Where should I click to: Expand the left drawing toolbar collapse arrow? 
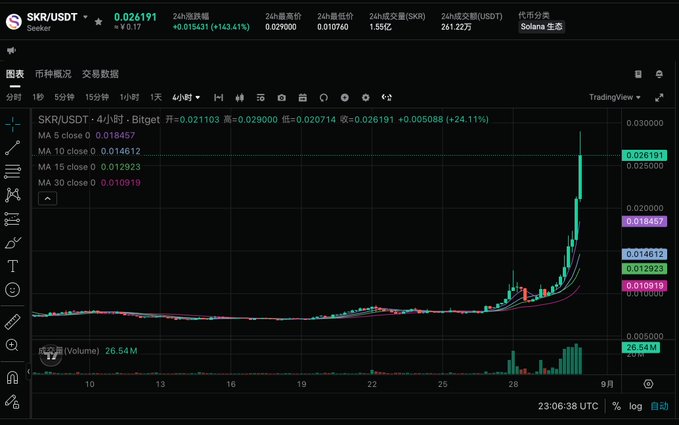[x=29, y=371]
